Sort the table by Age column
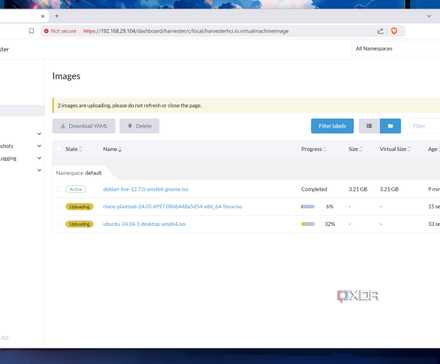440x364 pixels. point(433,149)
